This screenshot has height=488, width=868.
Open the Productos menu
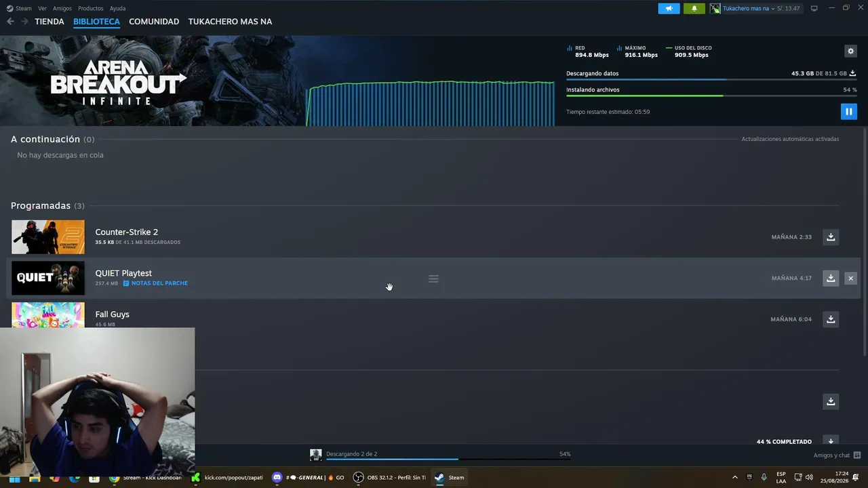point(91,8)
